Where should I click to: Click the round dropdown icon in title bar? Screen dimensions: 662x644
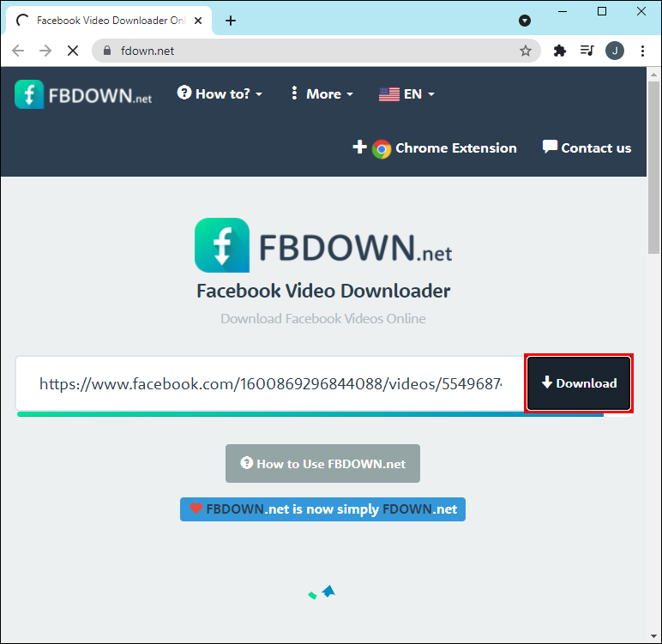click(x=524, y=21)
